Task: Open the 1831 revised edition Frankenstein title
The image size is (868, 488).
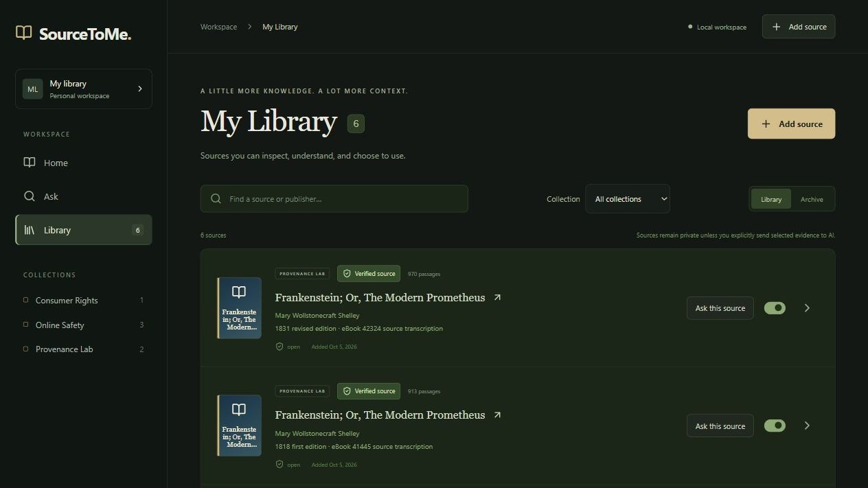Action: pyautogui.click(x=380, y=298)
